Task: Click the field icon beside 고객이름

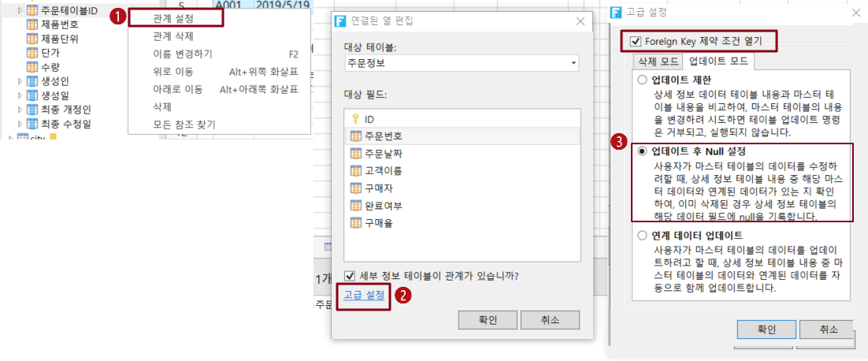Action: 355,170
